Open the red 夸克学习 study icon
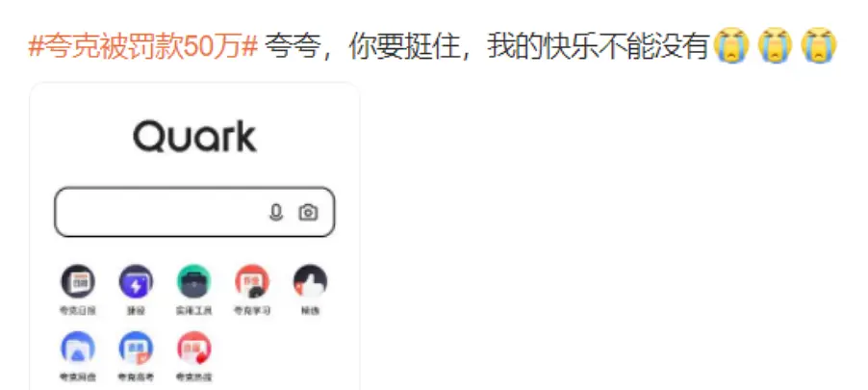This screenshot has height=390, width=868. [x=252, y=281]
